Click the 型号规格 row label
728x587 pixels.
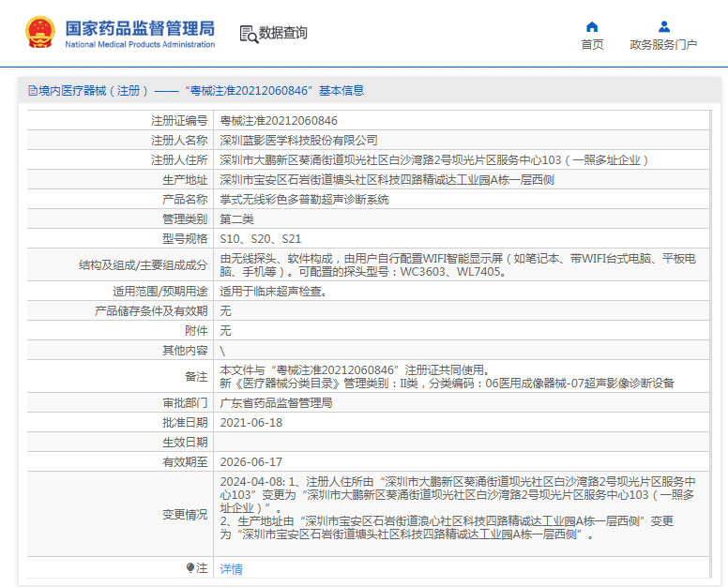pos(185,239)
